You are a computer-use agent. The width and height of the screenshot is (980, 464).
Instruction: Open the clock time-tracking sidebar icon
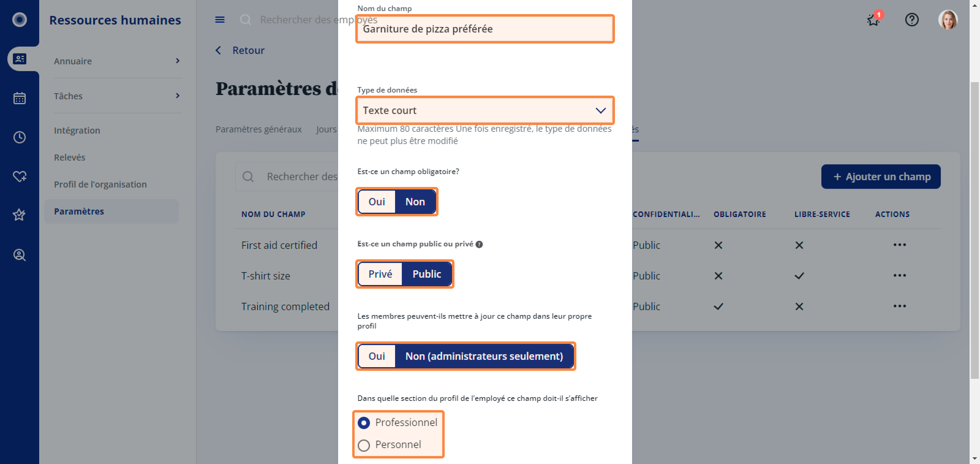point(19,137)
